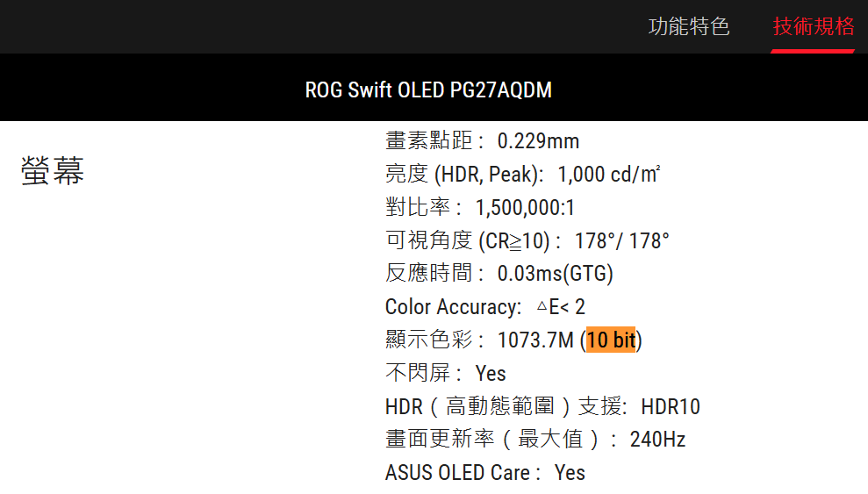Screen dimensions: 868x494
Task: Select the HDR10 support value
Action: click(671, 407)
